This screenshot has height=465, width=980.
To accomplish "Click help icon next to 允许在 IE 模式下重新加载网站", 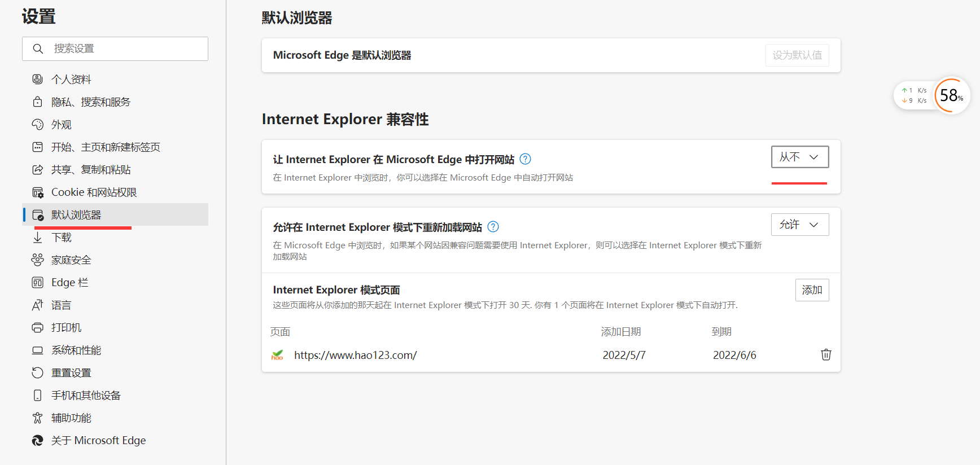I will pyautogui.click(x=493, y=227).
